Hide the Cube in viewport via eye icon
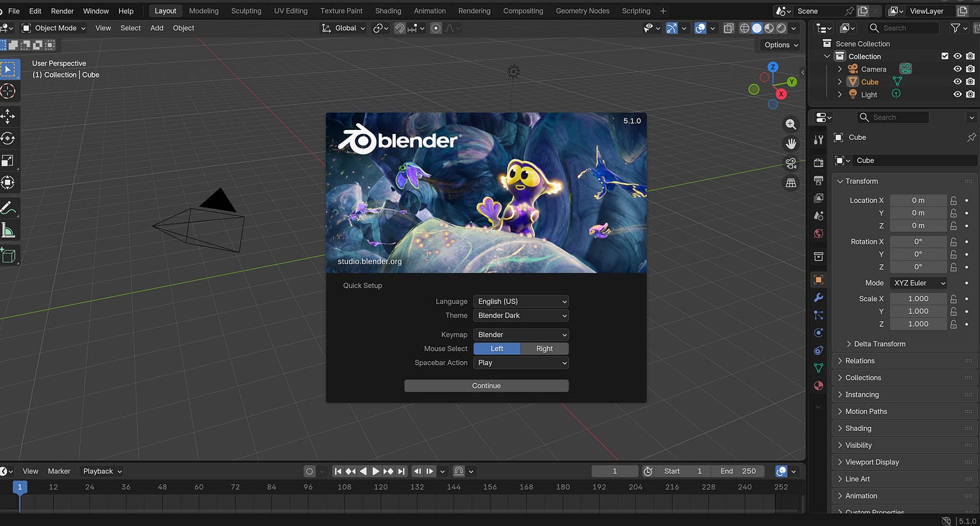 point(957,81)
